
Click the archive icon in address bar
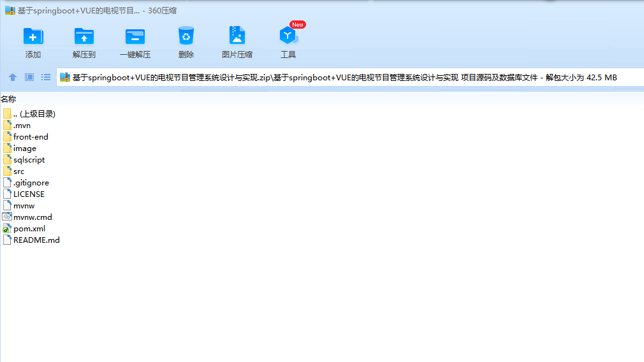point(65,77)
